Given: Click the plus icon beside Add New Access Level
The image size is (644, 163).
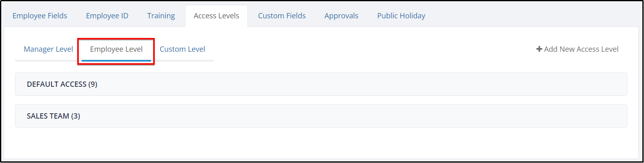Looking at the screenshot, I should click(x=539, y=49).
